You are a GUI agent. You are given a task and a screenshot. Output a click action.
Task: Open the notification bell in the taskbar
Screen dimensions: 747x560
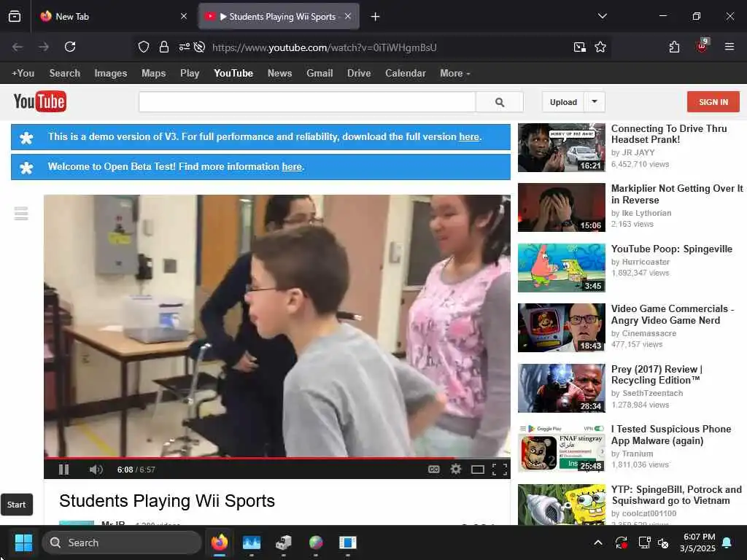727,542
